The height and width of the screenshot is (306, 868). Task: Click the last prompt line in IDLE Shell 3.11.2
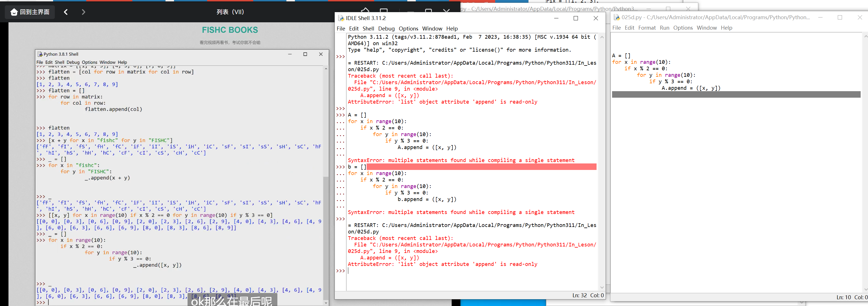coord(472,271)
